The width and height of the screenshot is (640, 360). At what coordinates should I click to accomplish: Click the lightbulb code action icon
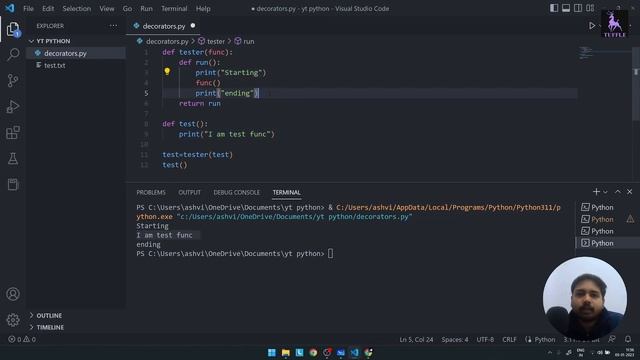[x=167, y=71]
